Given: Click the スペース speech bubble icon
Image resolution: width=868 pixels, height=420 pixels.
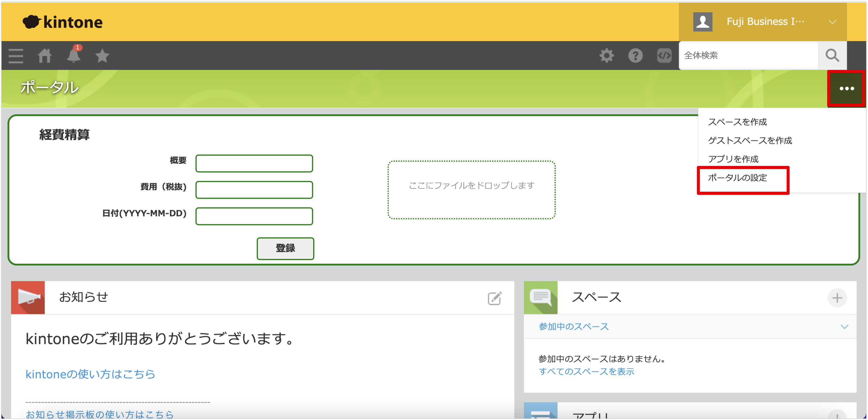Looking at the screenshot, I should (540, 297).
